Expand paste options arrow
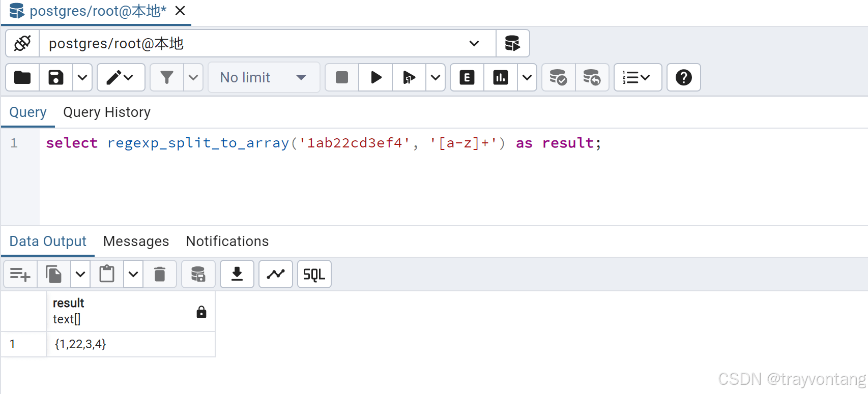Image resolution: width=868 pixels, height=394 pixels. click(133, 274)
